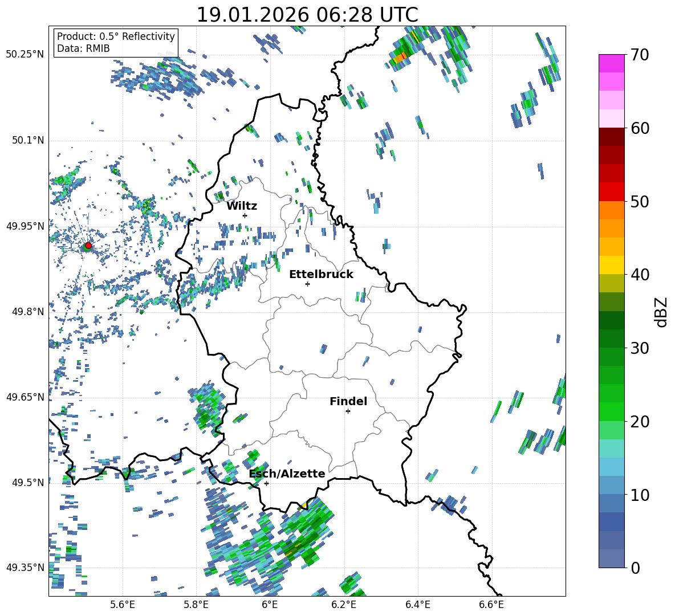Click the 'Product: 0.5° Reflectivity' text
Screen dimensions: 675x616
point(116,36)
